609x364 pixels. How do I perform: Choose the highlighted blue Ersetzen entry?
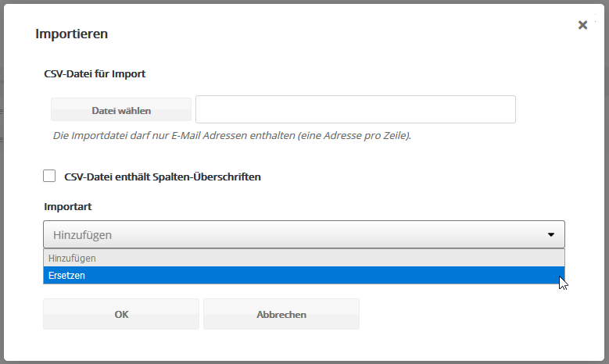click(x=303, y=276)
